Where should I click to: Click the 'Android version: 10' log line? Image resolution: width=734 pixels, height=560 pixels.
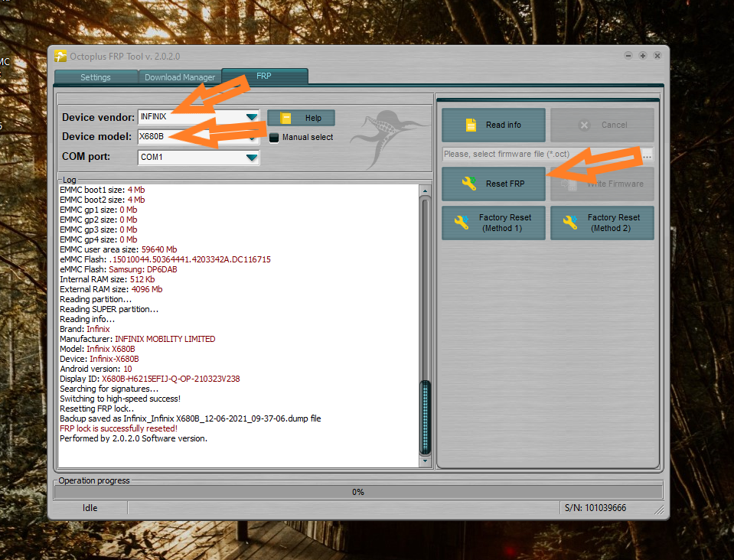coord(96,369)
